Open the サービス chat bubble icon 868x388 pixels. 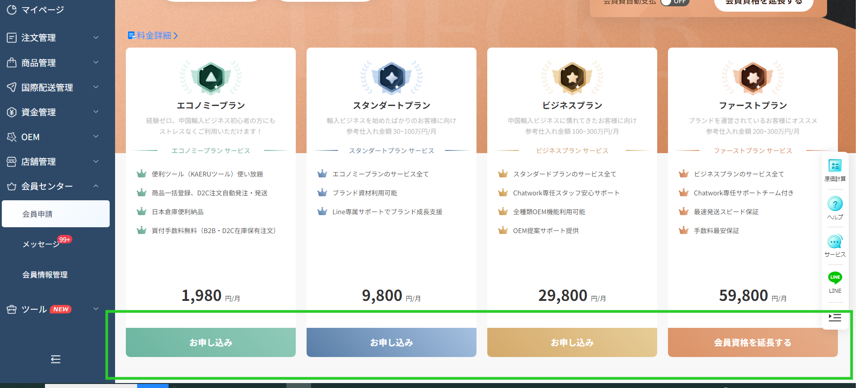pyautogui.click(x=835, y=242)
